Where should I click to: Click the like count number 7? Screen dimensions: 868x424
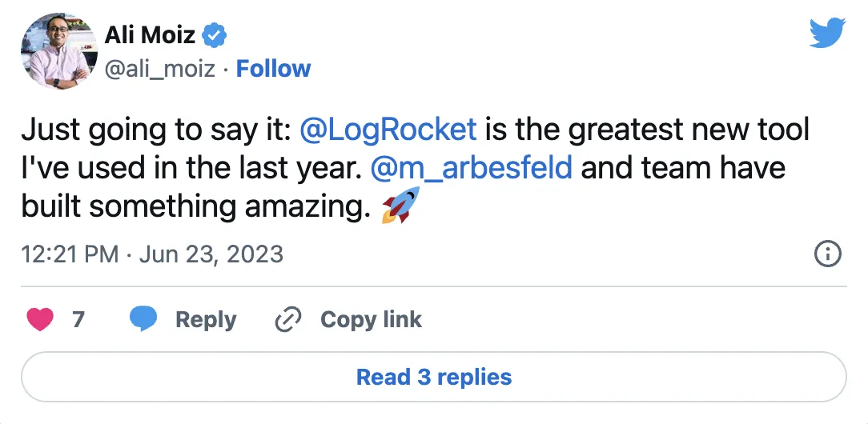(78, 320)
